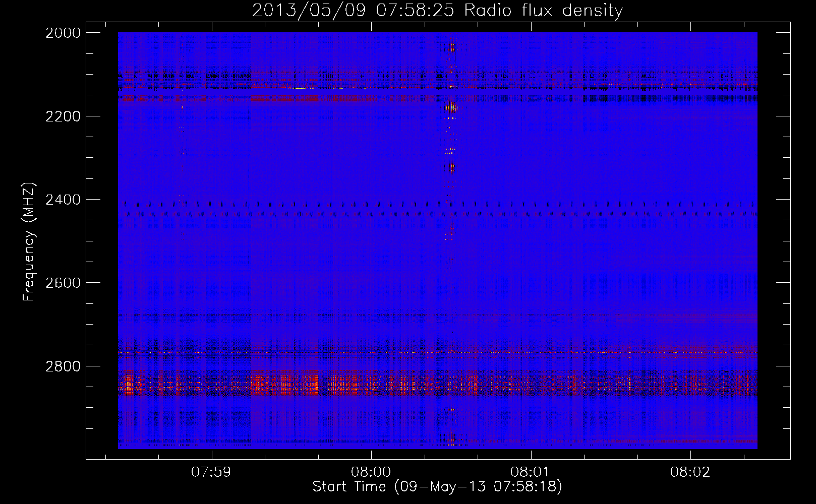Select the 2800 frequency tick label

(x=63, y=366)
